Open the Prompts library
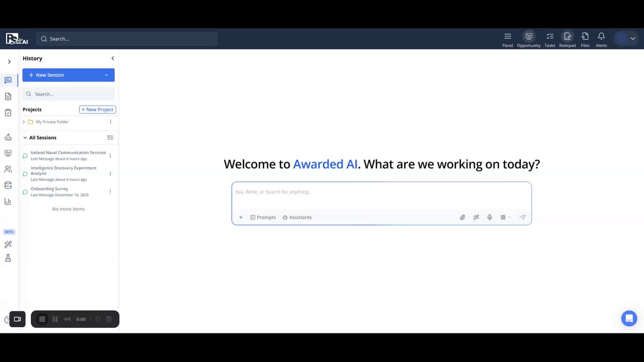 point(263,218)
